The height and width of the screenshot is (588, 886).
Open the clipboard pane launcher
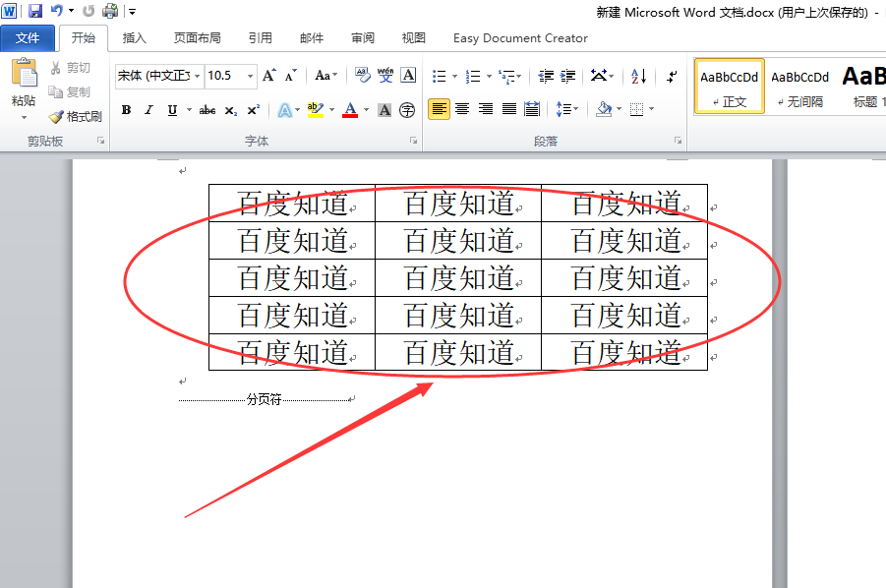(100, 141)
